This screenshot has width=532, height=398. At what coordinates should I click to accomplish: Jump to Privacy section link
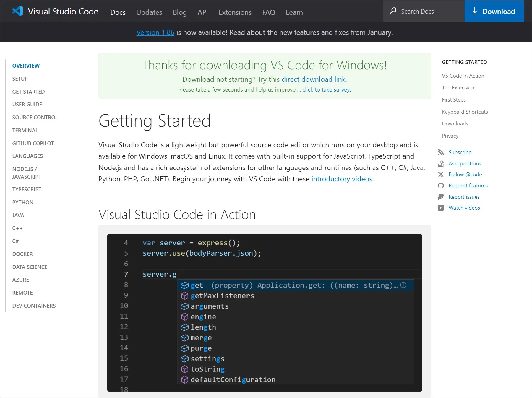point(450,136)
